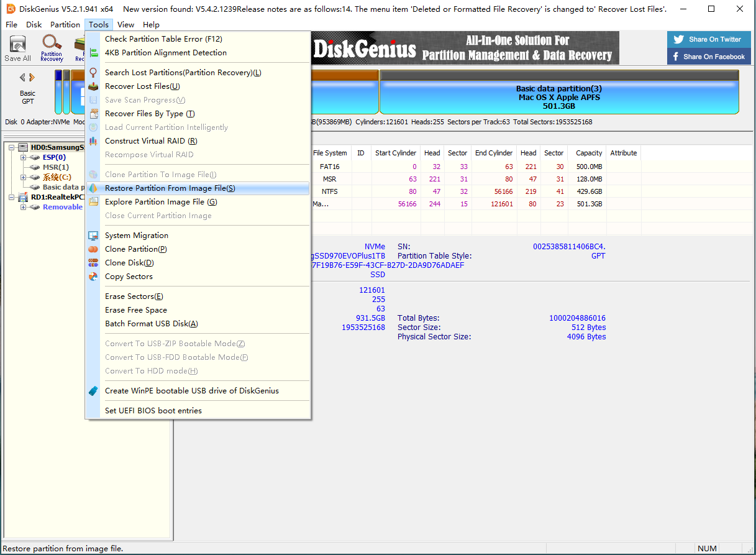Click the gray MSR partition bar
The image size is (756, 555).
coord(66,92)
